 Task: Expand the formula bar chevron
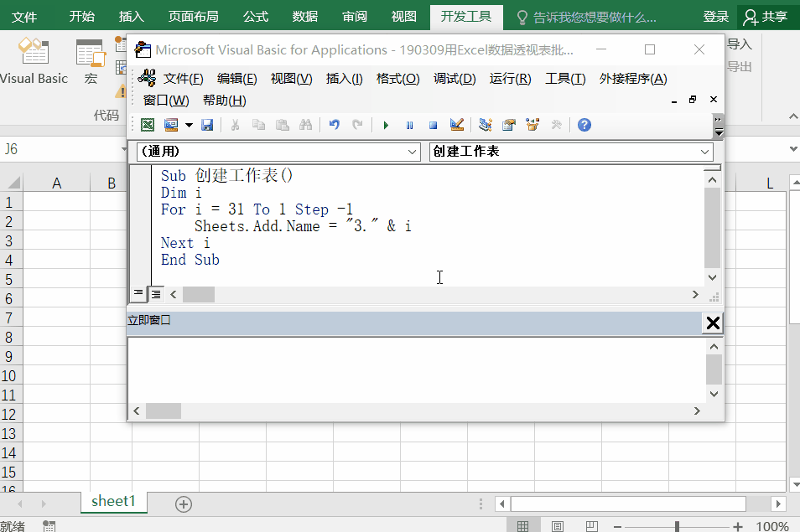[x=793, y=149]
